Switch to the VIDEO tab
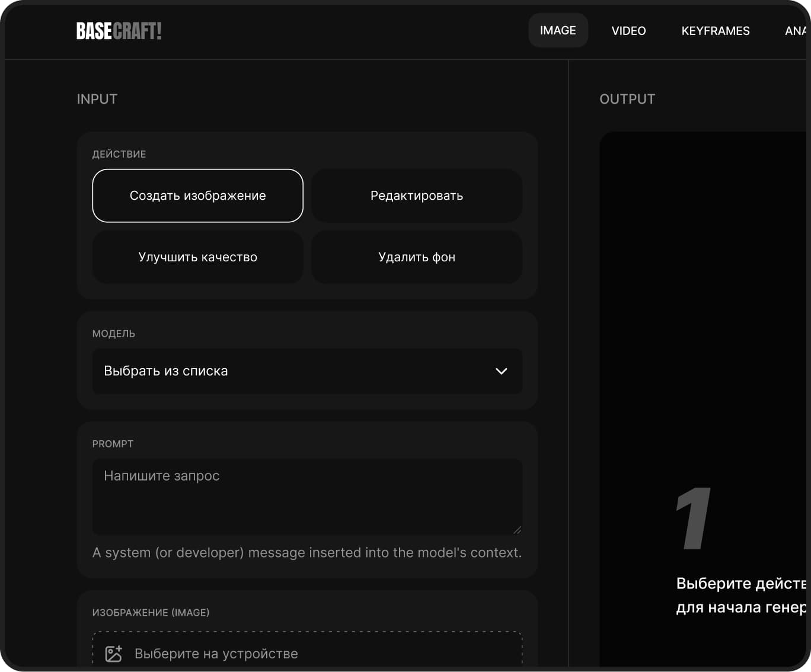 [628, 31]
